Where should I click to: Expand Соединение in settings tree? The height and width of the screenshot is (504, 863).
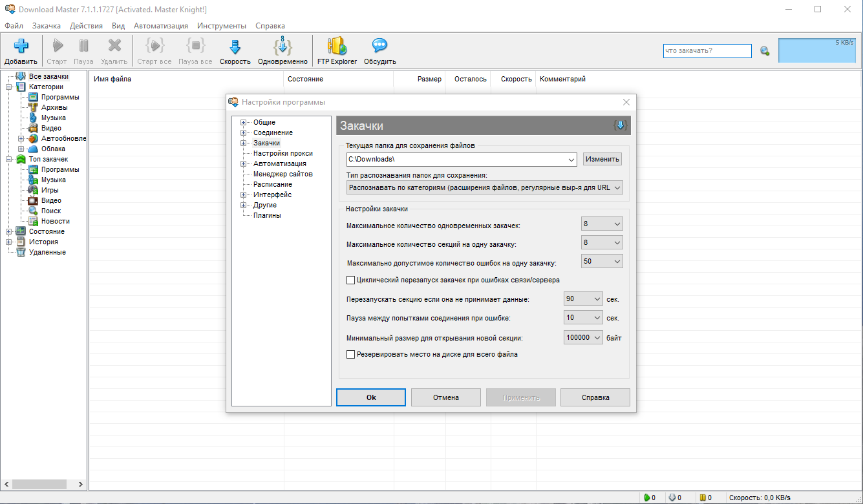(243, 132)
